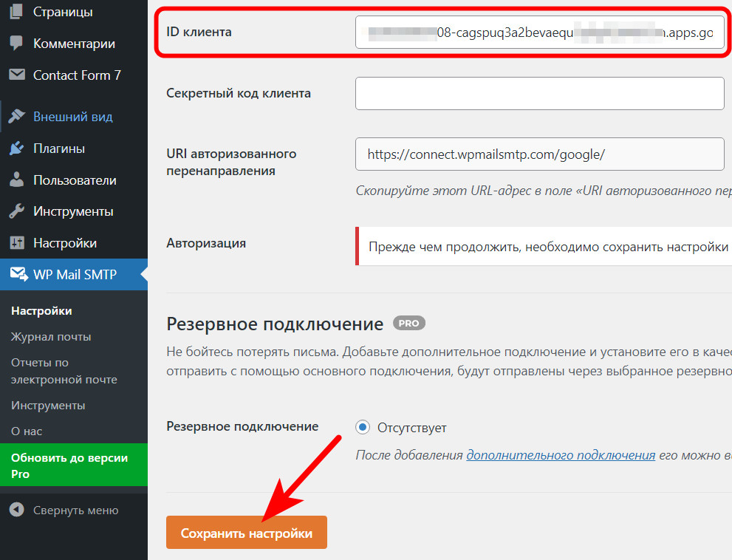The image size is (732, 560).
Task: Click the Settings sliders icon
Action: pos(17,243)
